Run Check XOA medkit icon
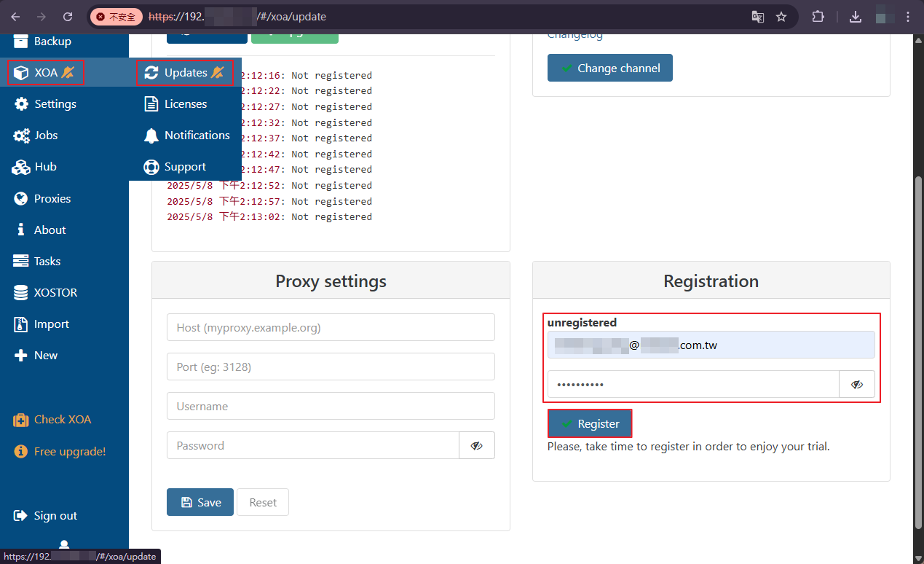Image resolution: width=924 pixels, height=564 pixels. coord(21,420)
